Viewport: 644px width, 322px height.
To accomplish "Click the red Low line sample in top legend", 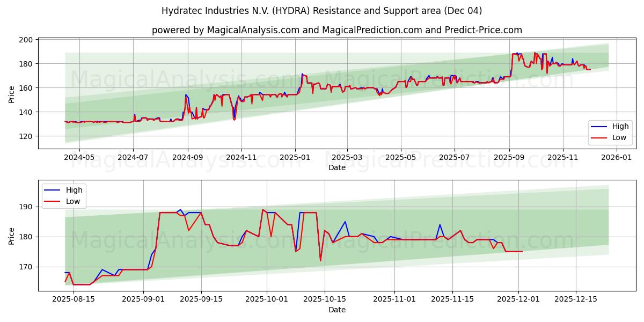I will click(x=599, y=138).
